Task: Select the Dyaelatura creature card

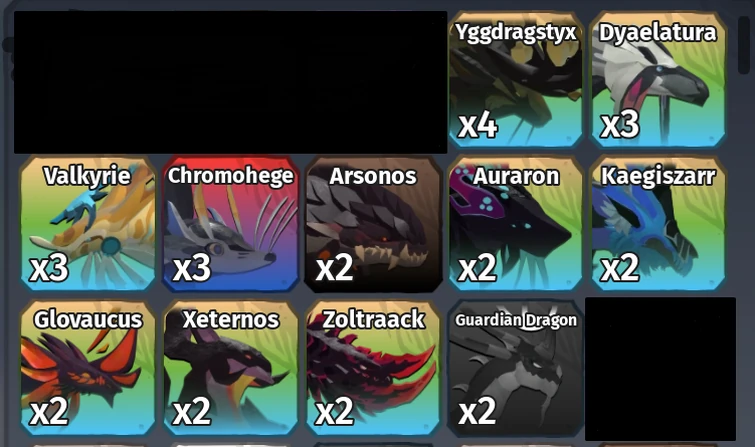Action: pyautogui.click(x=658, y=79)
